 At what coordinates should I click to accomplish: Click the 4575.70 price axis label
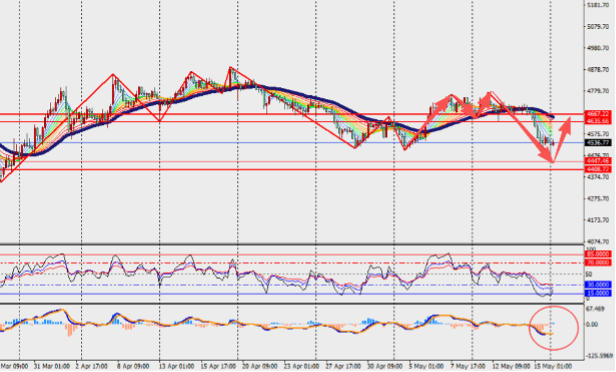point(598,134)
